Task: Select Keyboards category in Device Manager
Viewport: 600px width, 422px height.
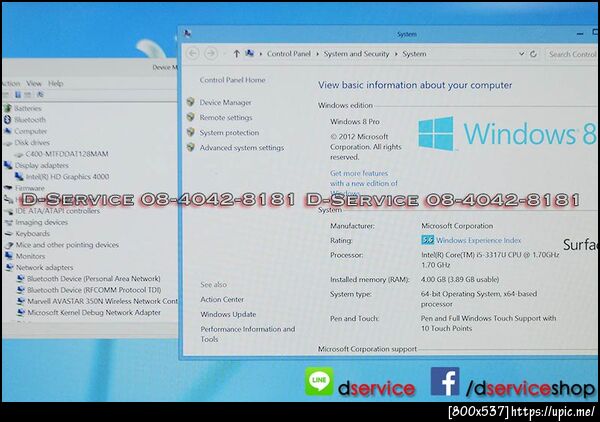Action: pyautogui.click(x=33, y=233)
